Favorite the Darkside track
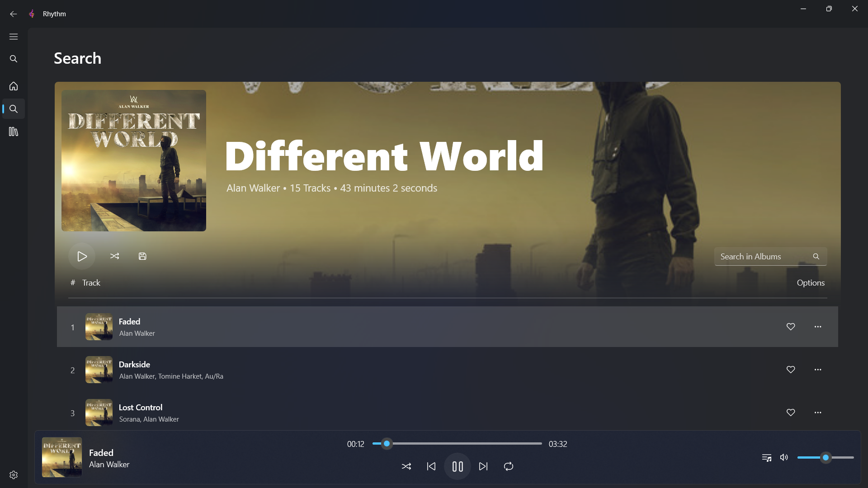This screenshot has height=488, width=868. click(791, 370)
